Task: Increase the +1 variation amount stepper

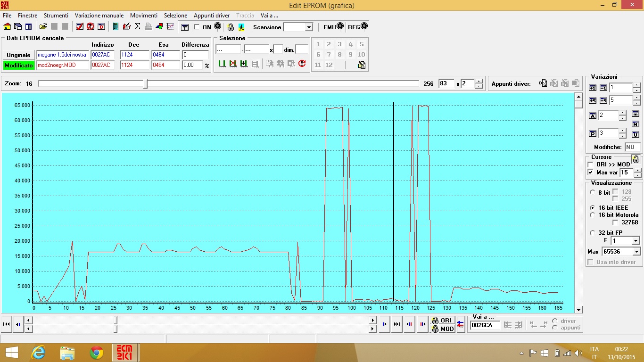Action: click(636, 85)
